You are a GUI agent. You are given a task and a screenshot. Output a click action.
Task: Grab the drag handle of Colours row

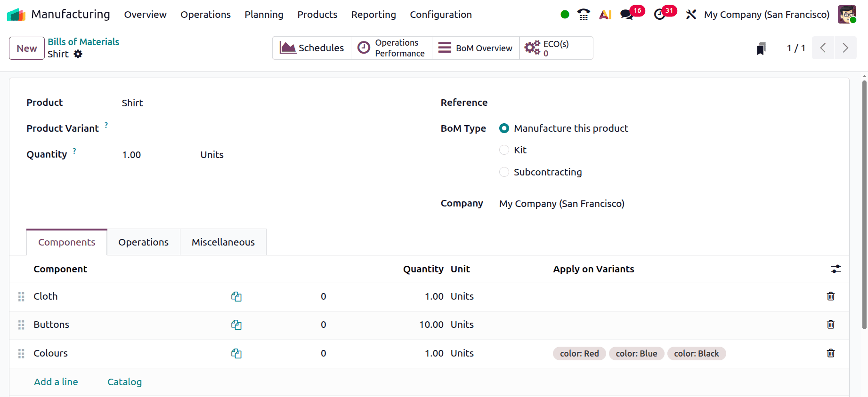pos(21,354)
